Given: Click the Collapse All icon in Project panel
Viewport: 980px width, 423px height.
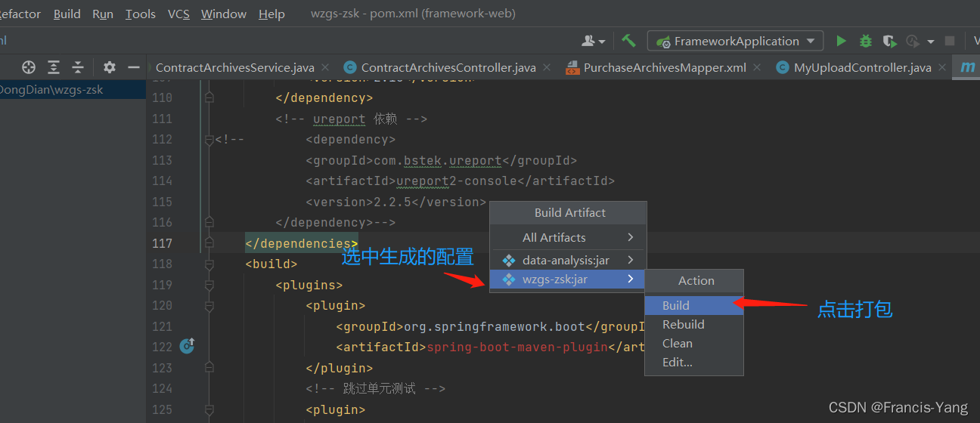Looking at the screenshot, I should [x=78, y=67].
